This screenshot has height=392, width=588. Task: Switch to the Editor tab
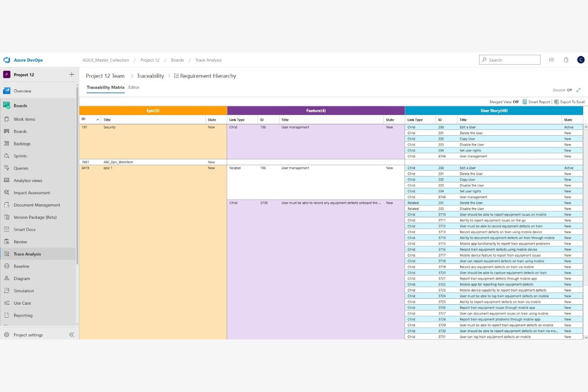pos(133,87)
